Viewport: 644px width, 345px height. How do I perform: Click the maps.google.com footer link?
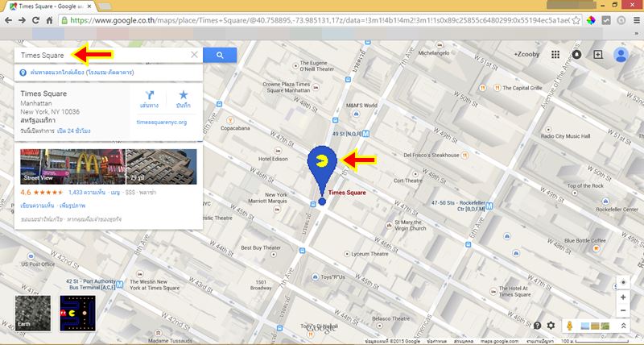(x=499, y=341)
